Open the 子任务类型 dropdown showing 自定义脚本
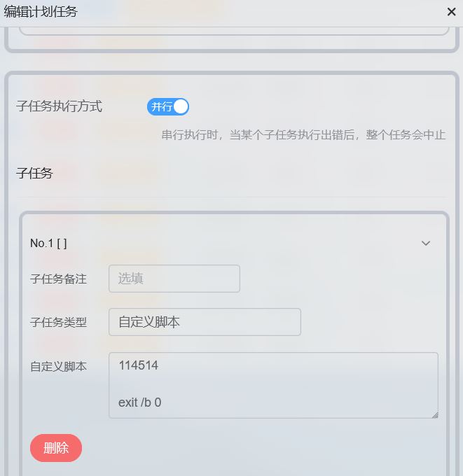 point(205,322)
